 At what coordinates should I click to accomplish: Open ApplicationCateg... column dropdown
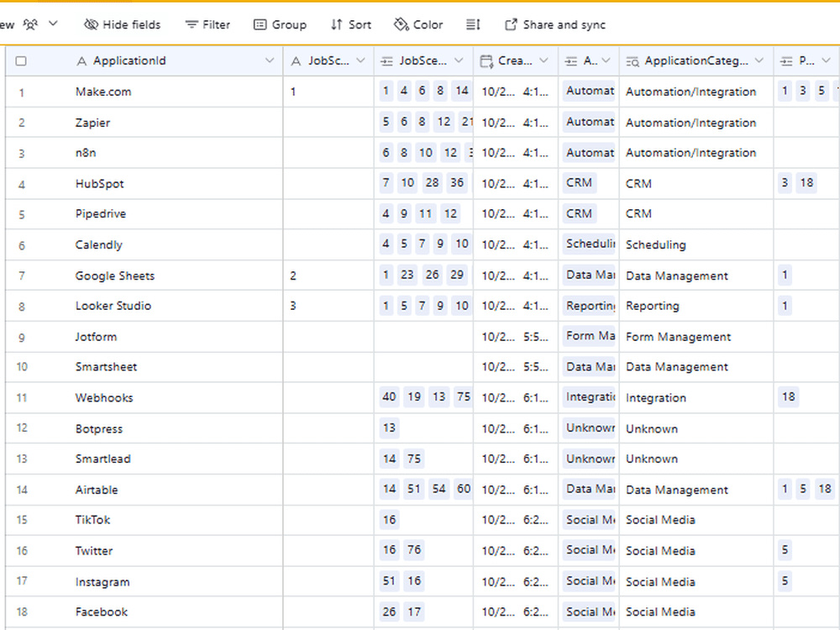click(x=759, y=60)
